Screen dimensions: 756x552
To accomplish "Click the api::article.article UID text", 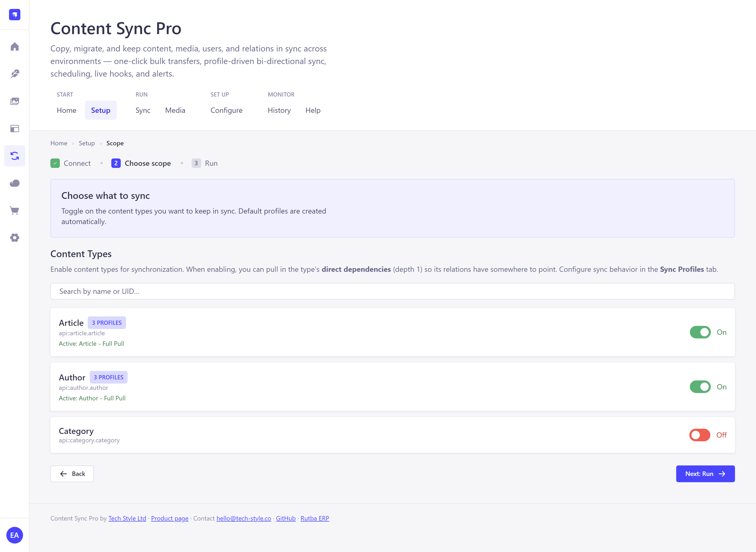I will coord(82,333).
